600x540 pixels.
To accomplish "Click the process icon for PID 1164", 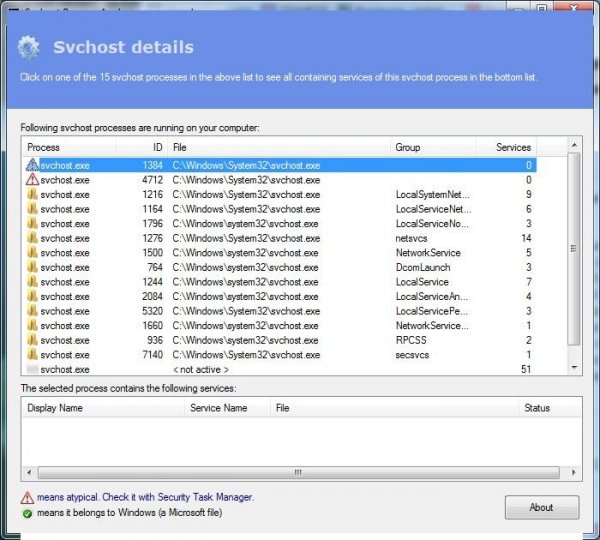I will point(33,209).
